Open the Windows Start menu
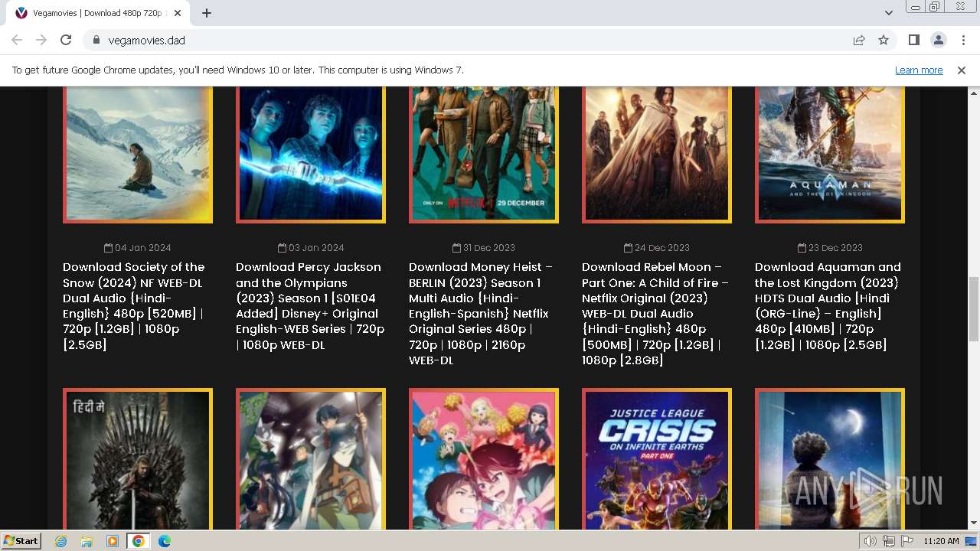This screenshot has height=551, width=980. click(x=21, y=541)
